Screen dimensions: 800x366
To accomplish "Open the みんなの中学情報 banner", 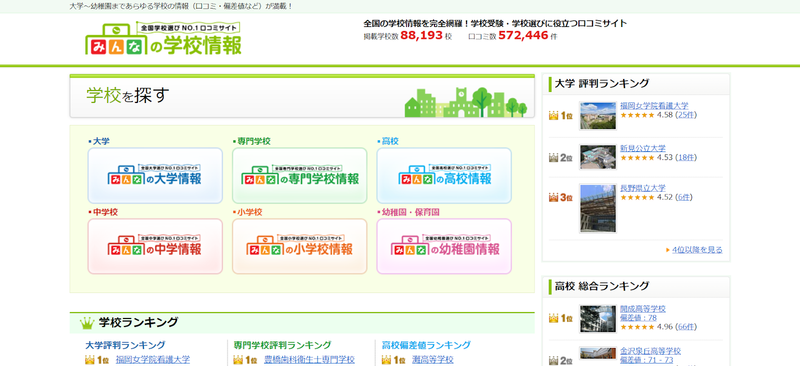I will click(155, 246).
